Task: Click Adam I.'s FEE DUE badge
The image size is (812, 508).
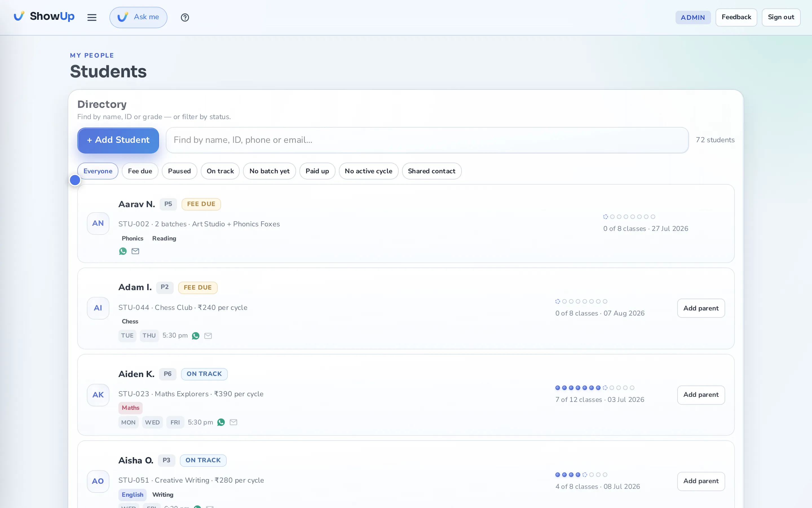Action: tap(198, 288)
